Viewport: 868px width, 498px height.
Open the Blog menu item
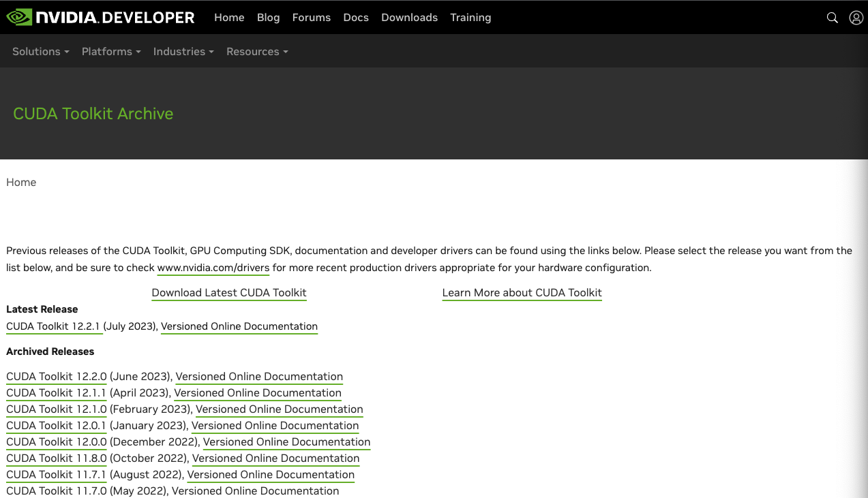pyautogui.click(x=268, y=18)
